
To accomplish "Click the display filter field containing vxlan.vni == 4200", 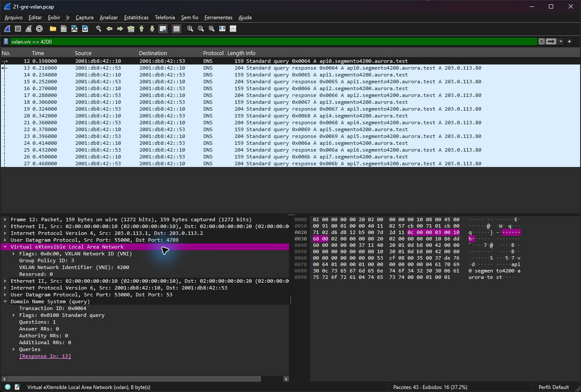I will coord(274,41).
